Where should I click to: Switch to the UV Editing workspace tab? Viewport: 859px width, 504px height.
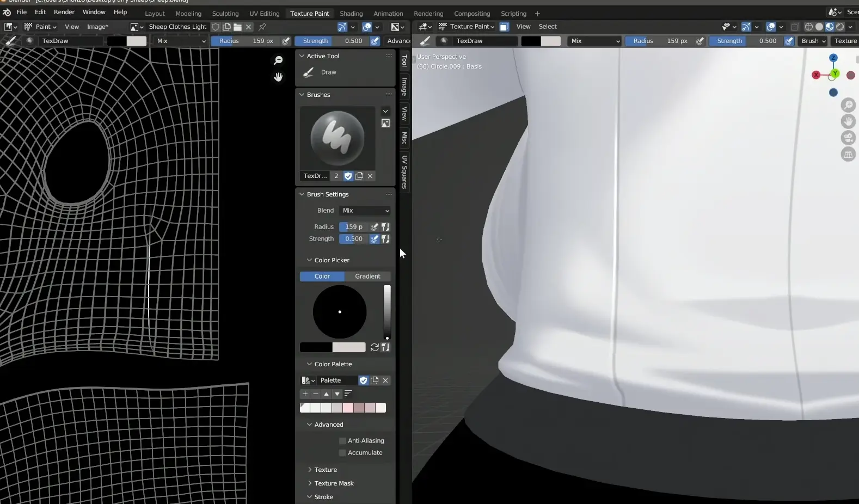click(x=264, y=14)
